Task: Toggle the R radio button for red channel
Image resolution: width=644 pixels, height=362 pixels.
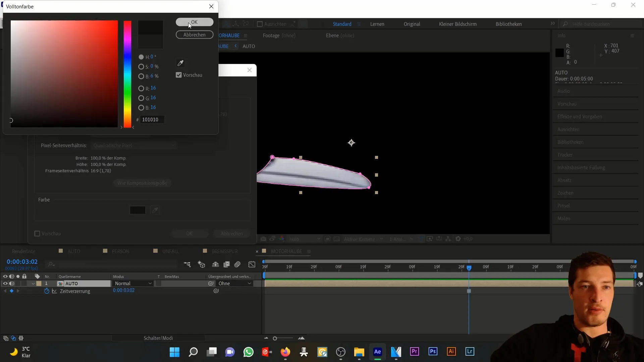Action: click(142, 88)
